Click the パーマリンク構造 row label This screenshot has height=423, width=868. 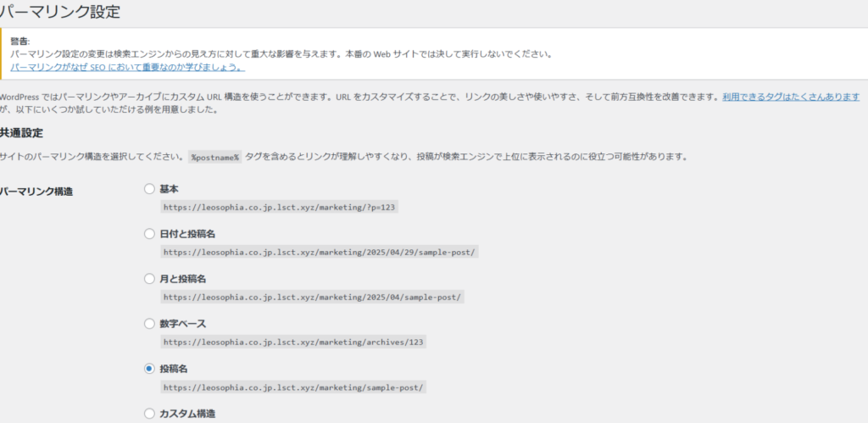tap(36, 192)
